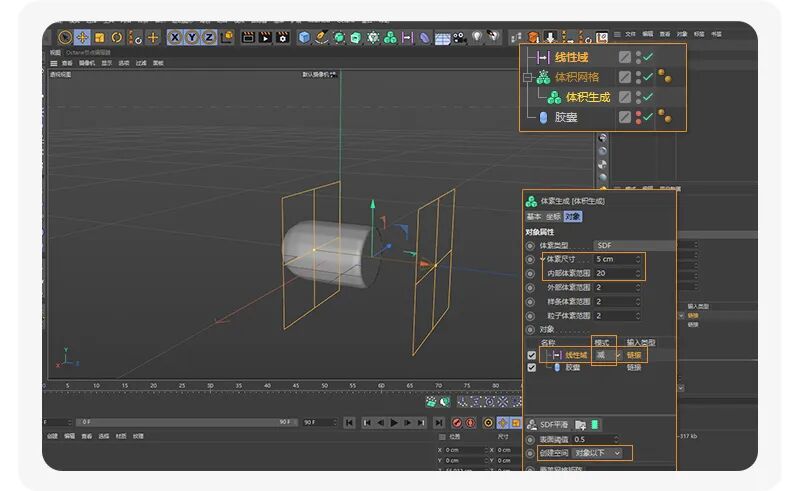Step the 粒子体素范围 value spinner
This screenshot has height=491, width=800.
pyautogui.click(x=637, y=316)
